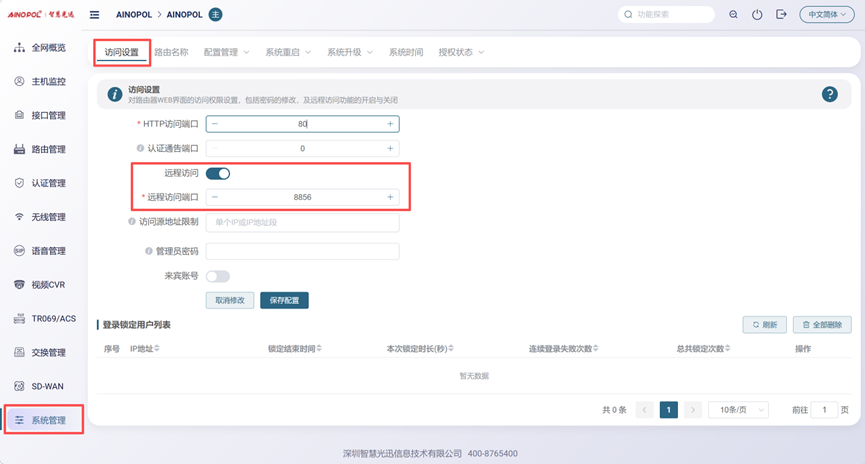The height and width of the screenshot is (464, 865).
Task: Switch to the 系统时间 tab
Action: tap(406, 52)
